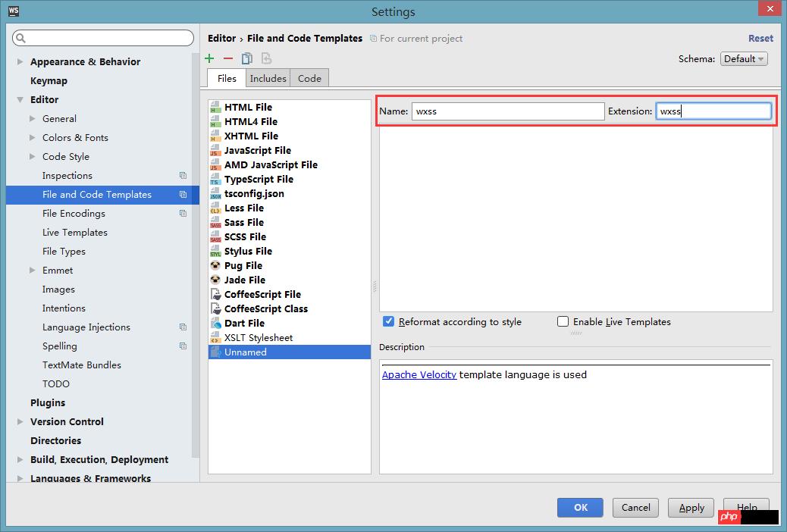This screenshot has width=787, height=532.
Task: Select the Dart File template icon
Action: 215,324
